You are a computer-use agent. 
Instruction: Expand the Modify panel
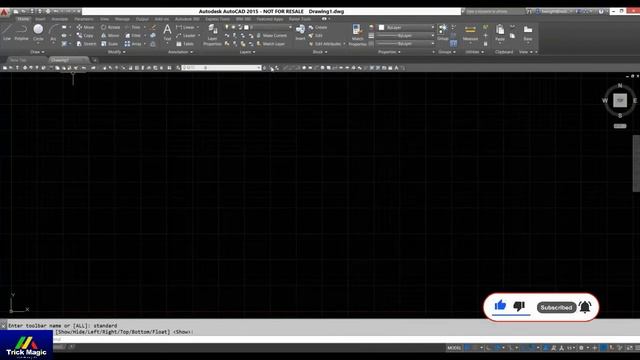click(x=116, y=52)
